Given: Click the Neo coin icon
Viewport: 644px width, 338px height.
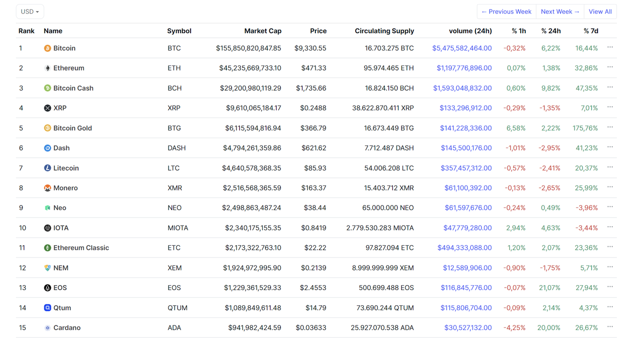Looking at the screenshot, I should (x=47, y=208).
